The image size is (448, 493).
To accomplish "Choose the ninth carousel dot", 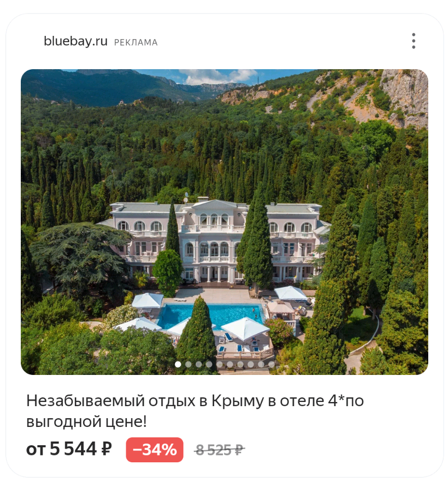I will [261, 364].
